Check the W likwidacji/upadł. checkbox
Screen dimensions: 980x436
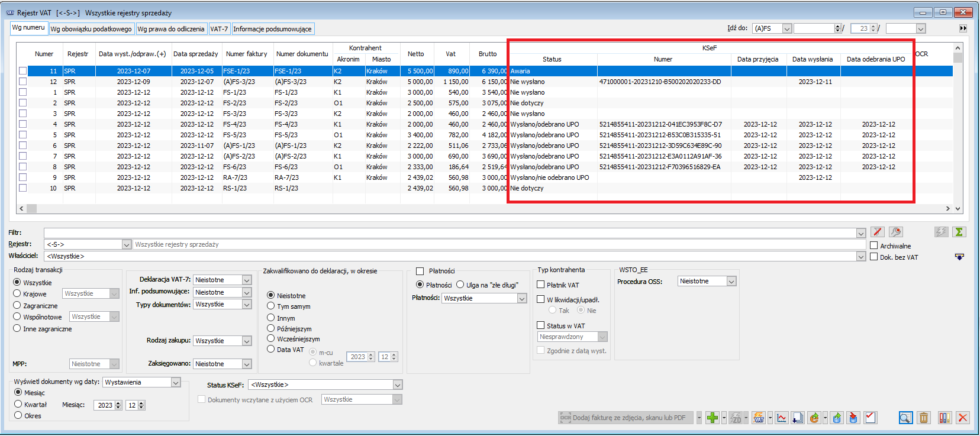540,299
